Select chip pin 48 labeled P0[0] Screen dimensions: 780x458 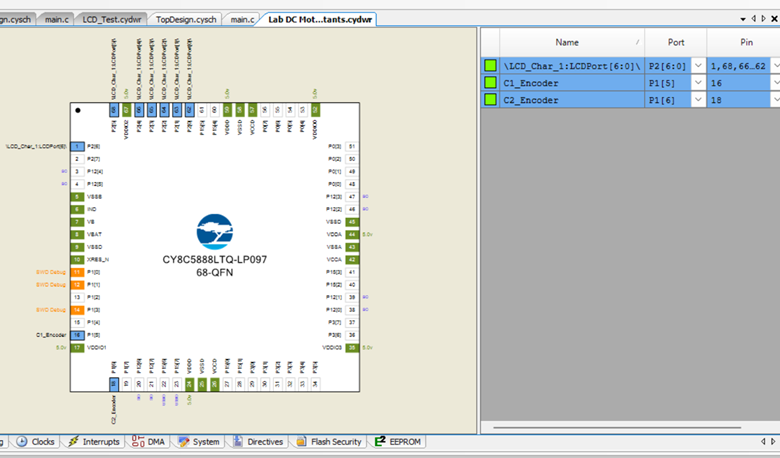click(x=352, y=184)
